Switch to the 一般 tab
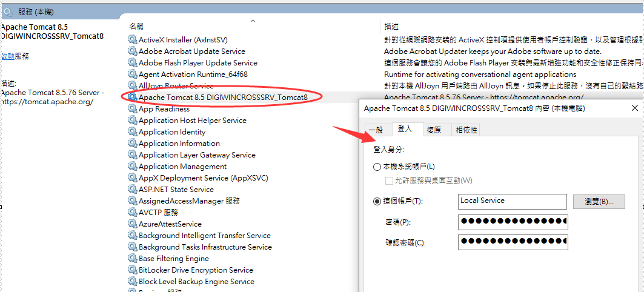Screen dimensions: 644x292 pyautogui.click(x=376, y=130)
